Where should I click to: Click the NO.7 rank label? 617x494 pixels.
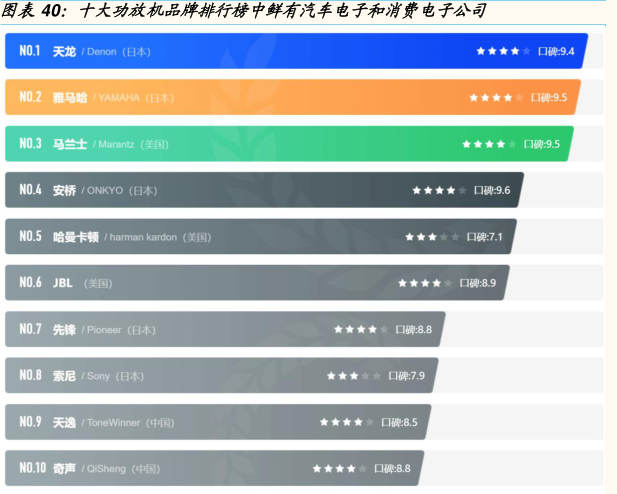[30, 329]
